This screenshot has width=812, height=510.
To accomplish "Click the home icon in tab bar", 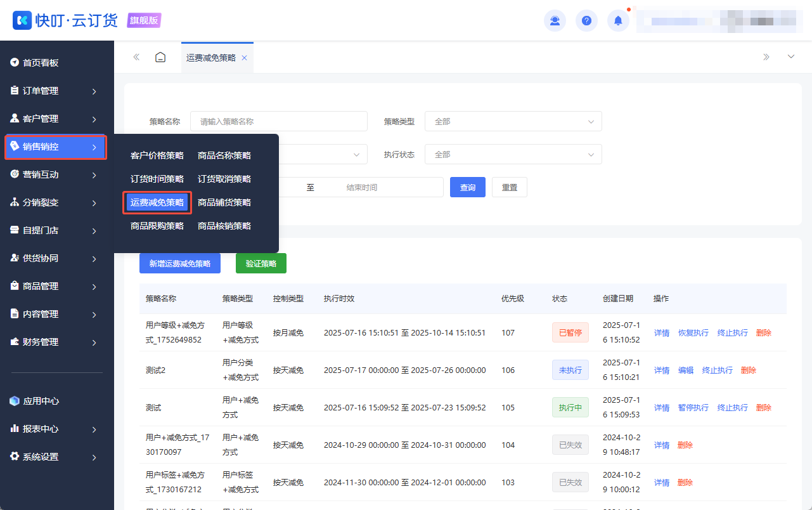I will [160, 57].
